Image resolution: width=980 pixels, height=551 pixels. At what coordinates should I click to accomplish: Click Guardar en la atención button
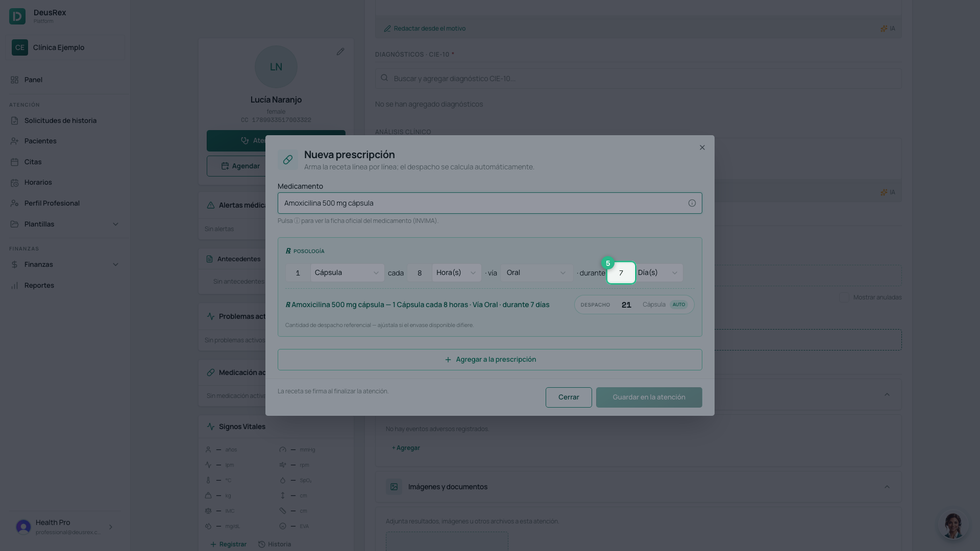(x=649, y=397)
